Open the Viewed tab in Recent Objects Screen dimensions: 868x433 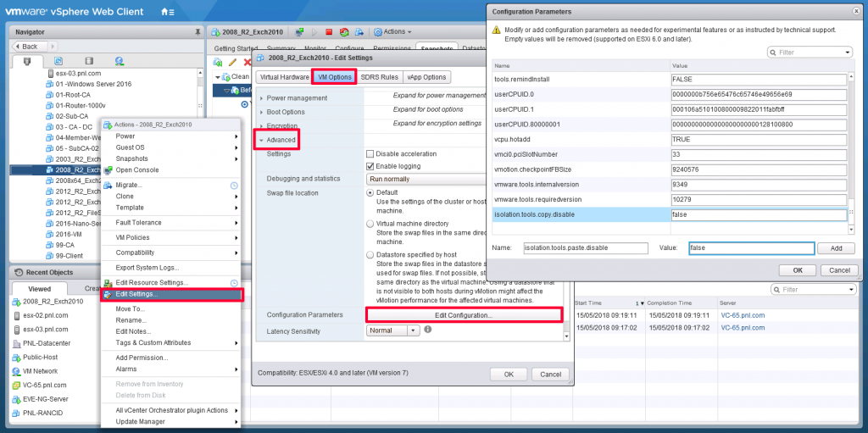pyautogui.click(x=39, y=288)
